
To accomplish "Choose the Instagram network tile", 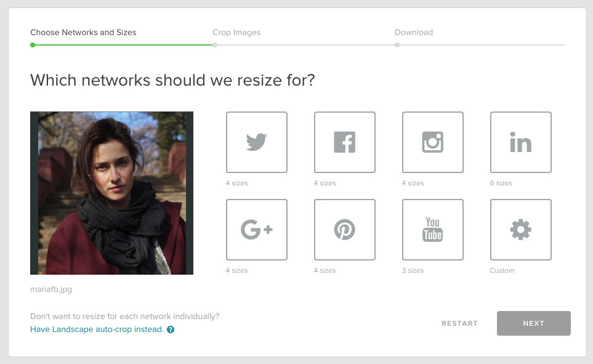I will tap(433, 142).
